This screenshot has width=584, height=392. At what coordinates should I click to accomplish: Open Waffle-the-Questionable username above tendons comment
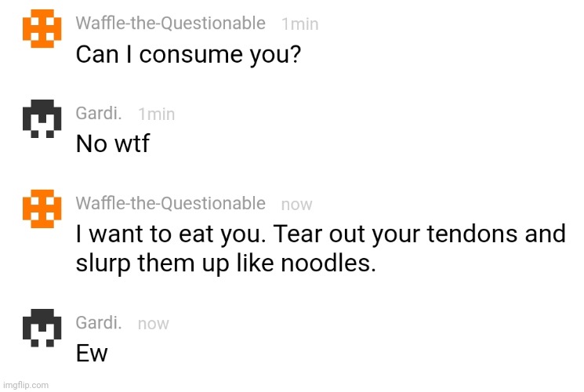(171, 204)
